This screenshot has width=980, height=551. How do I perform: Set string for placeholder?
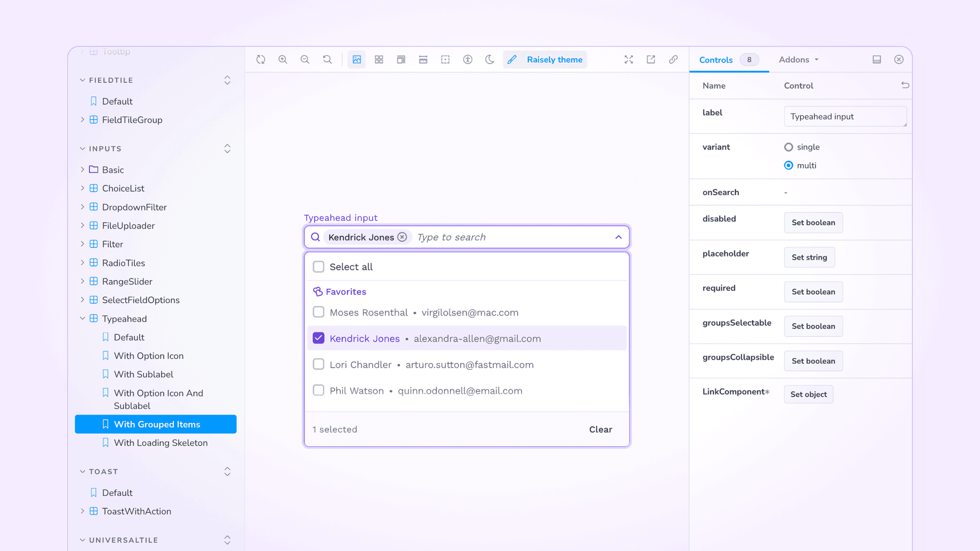point(809,257)
